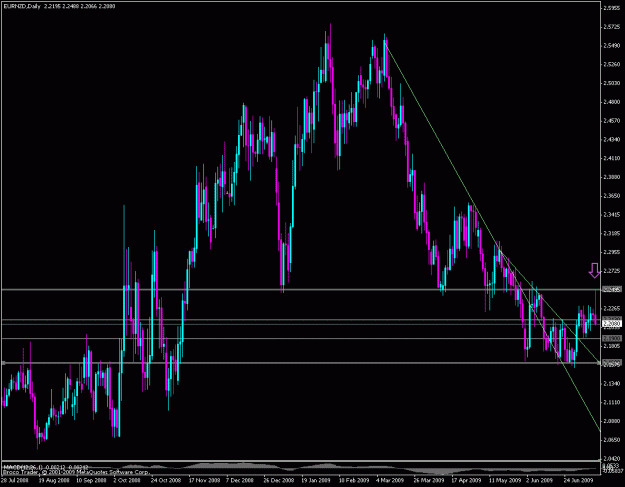Click the 2.2725 price axis label

(x=612, y=271)
